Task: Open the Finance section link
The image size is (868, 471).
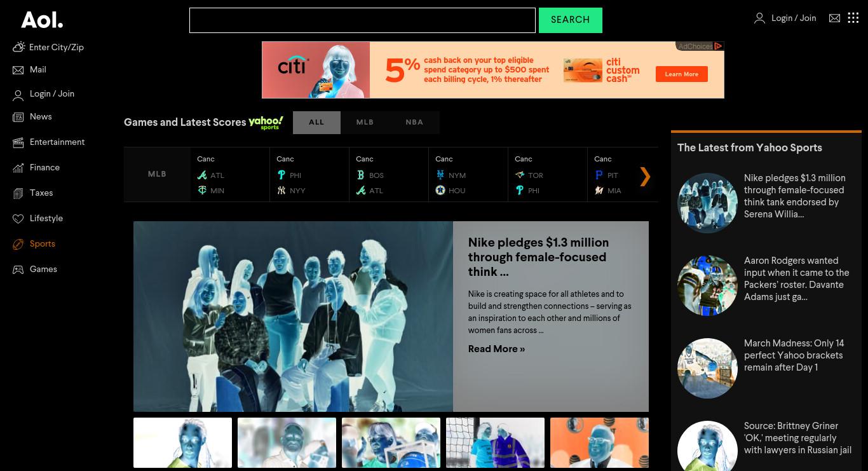Action: 44,168
